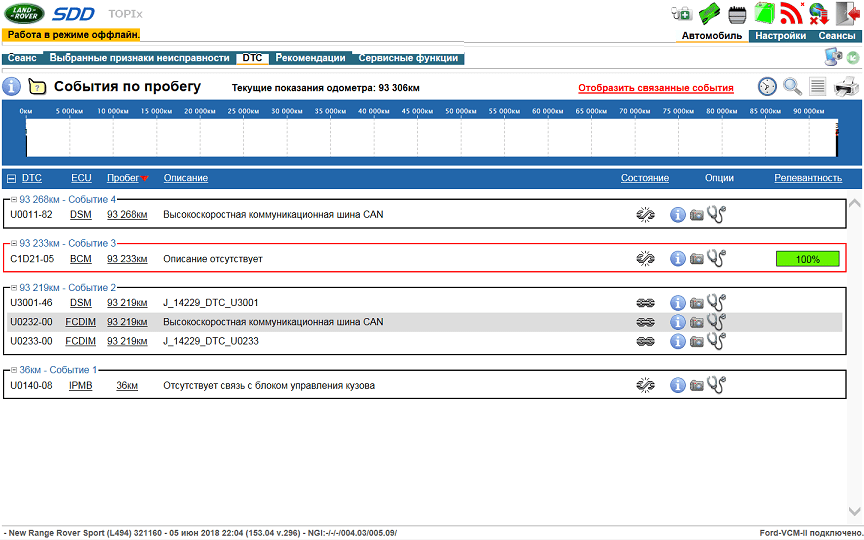This screenshot has height=540, width=864.
Task: Click Отобразить связанные события link
Action: (x=656, y=88)
